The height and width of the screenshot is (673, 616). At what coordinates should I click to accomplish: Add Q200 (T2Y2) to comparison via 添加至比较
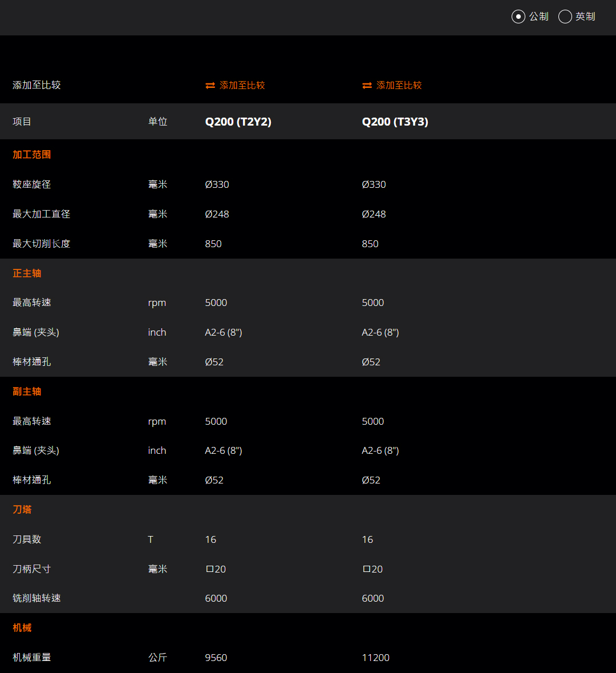pos(242,86)
